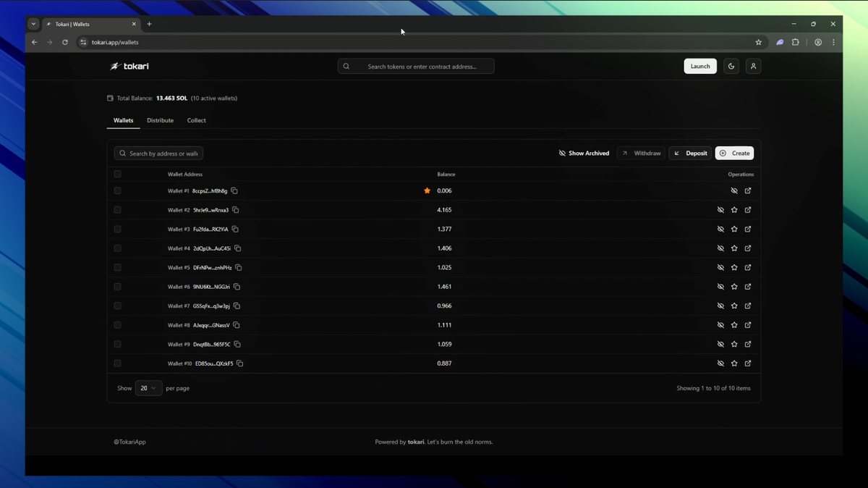
Task: Favorite Wallet #5 by clicking its star
Action: pos(734,267)
